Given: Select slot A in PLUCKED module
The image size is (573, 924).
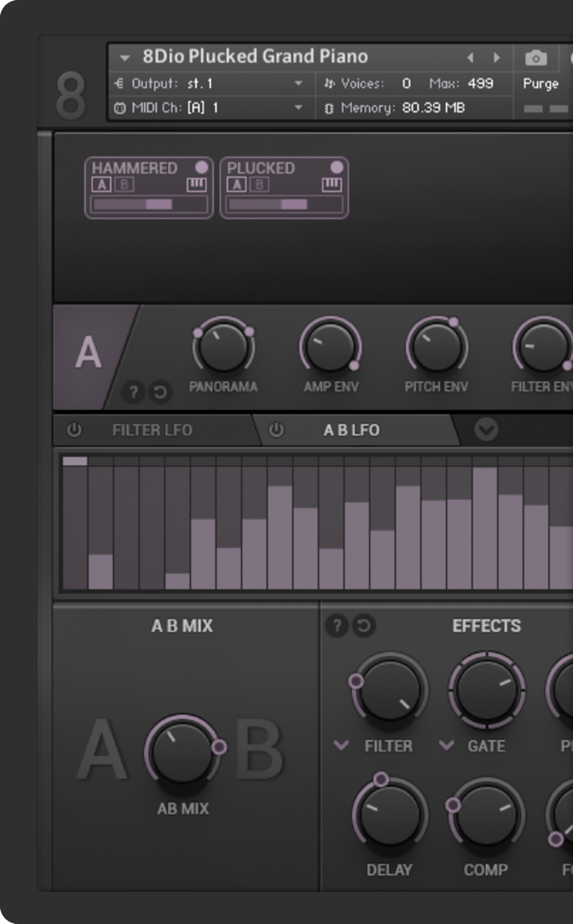Looking at the screenshot, I should [237, 185].
